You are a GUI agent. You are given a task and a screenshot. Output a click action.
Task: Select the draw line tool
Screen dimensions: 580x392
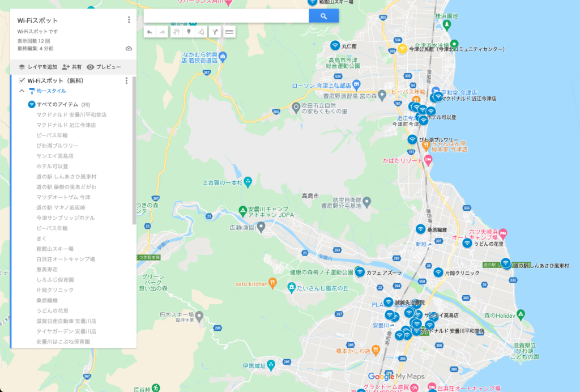(202, 32)
